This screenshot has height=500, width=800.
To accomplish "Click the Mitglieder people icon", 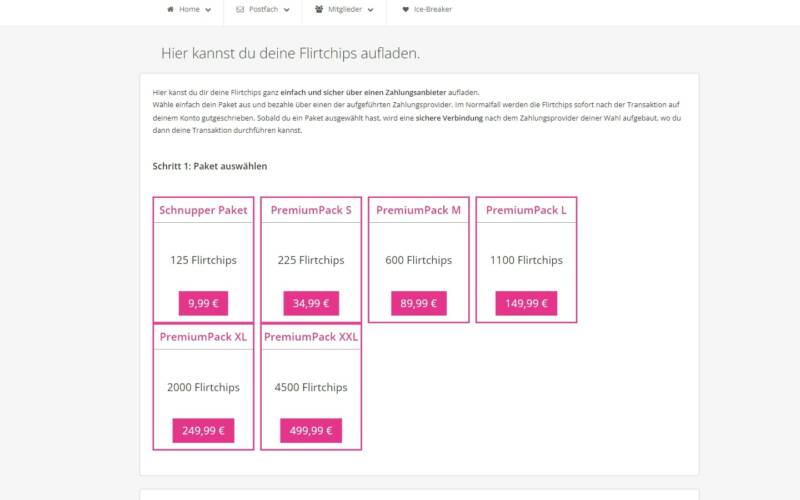I will pyautogui.click(x=319, y=9).
